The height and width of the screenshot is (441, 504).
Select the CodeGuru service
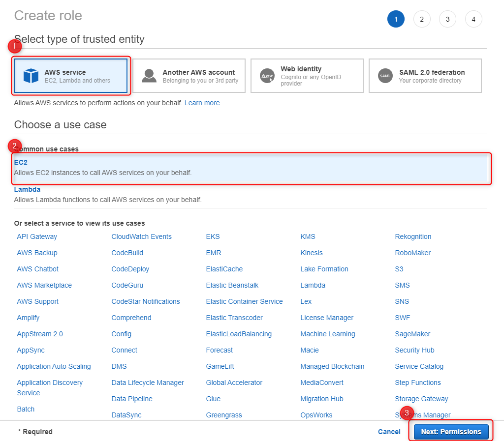tap(127, 285)
